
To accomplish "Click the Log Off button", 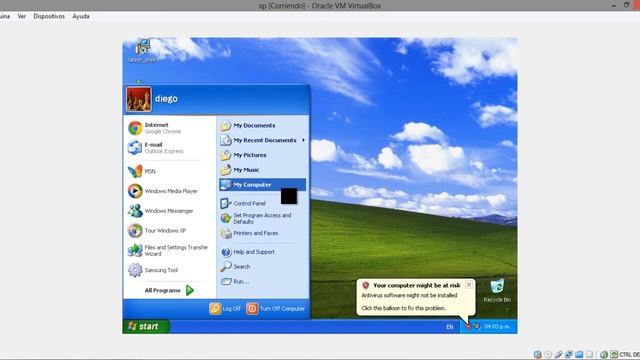I will 225,309.
